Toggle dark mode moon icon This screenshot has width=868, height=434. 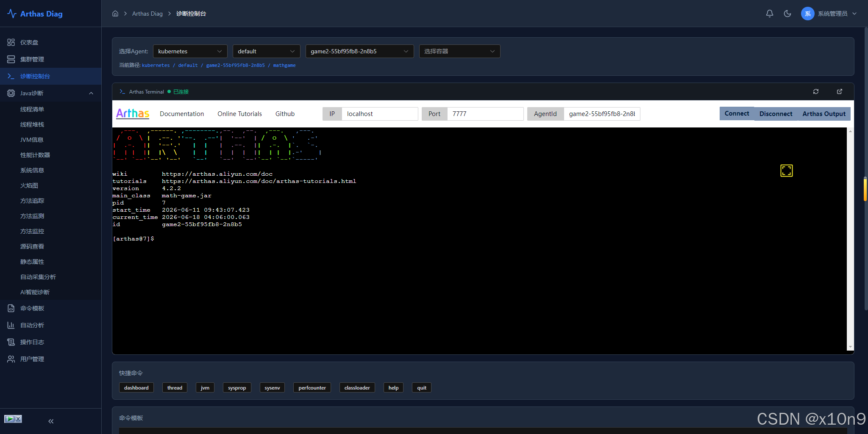[x=787, y=14]
